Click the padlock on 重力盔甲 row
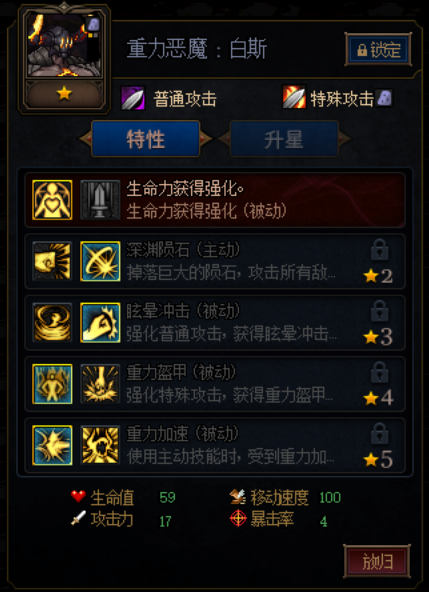 [380, 372]
